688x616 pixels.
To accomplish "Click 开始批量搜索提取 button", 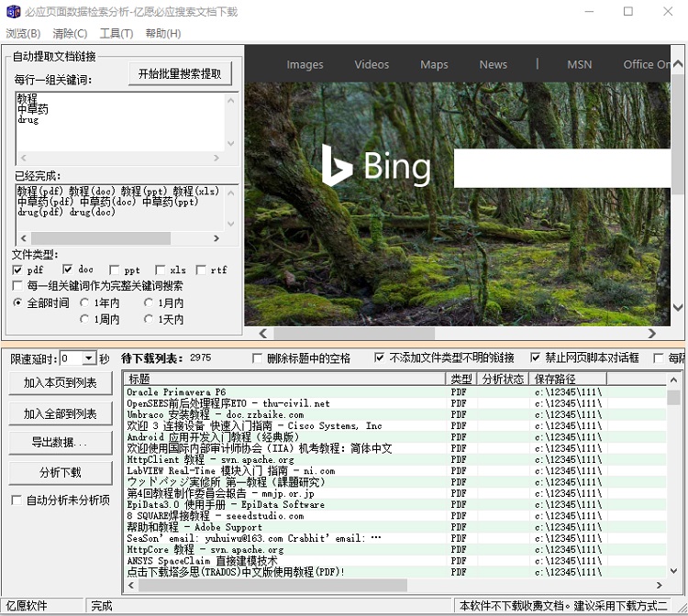I will coord(180,73).
